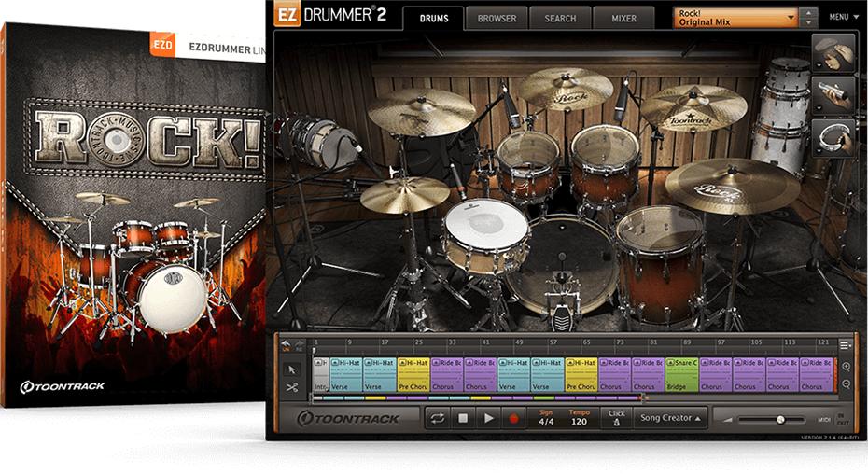
Task: Zoom out on the song track
Action: coord(847,383)
